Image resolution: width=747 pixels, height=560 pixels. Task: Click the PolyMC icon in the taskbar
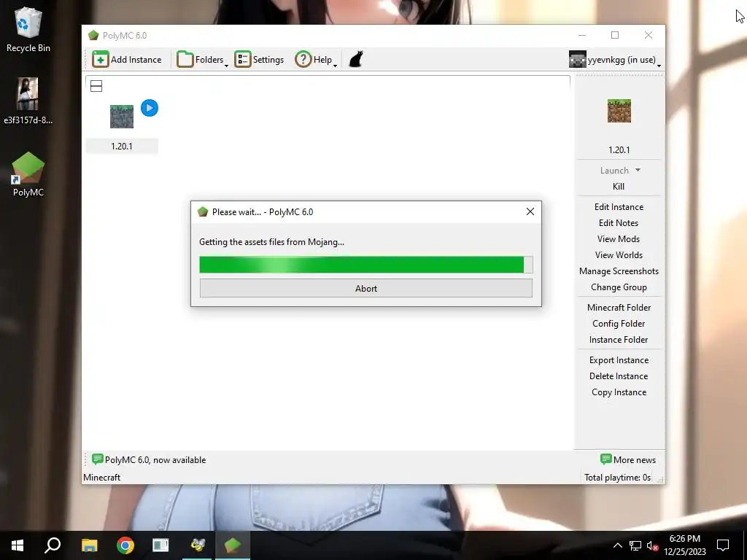coord(233,545)
